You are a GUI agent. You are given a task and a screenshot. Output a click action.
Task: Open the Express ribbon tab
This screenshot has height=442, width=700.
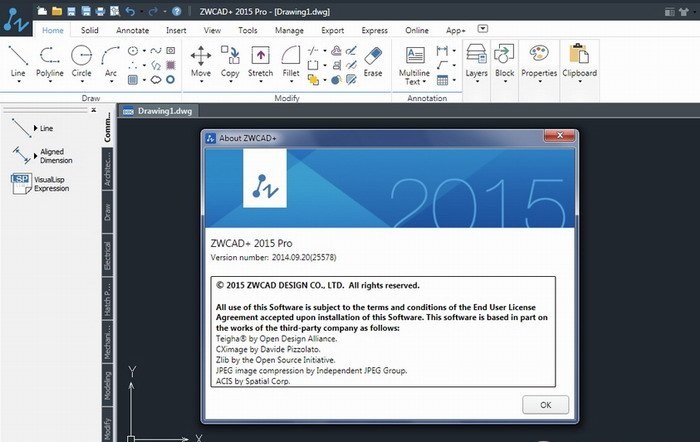(x=375, y=30)
